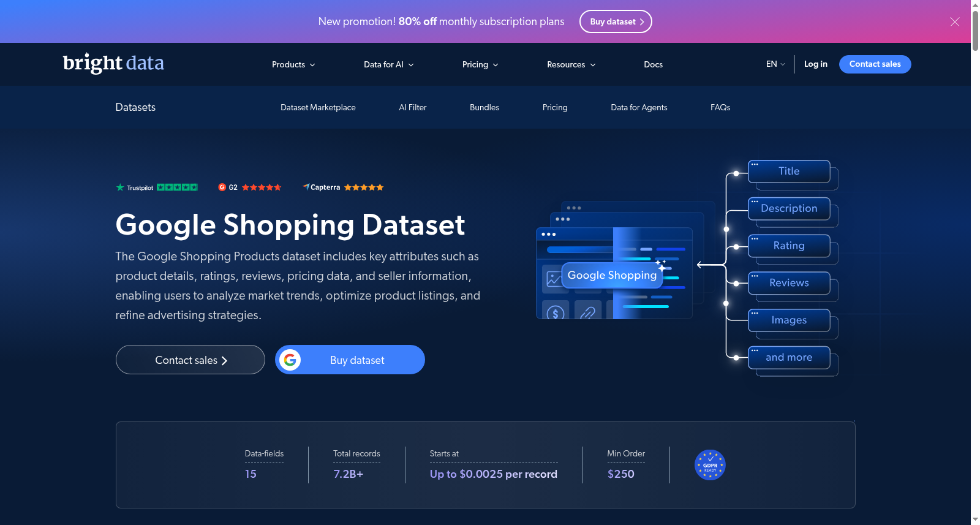Click Buy dataset in the promotion banner
Screen dimensions: 980x525
coord(616,21)
